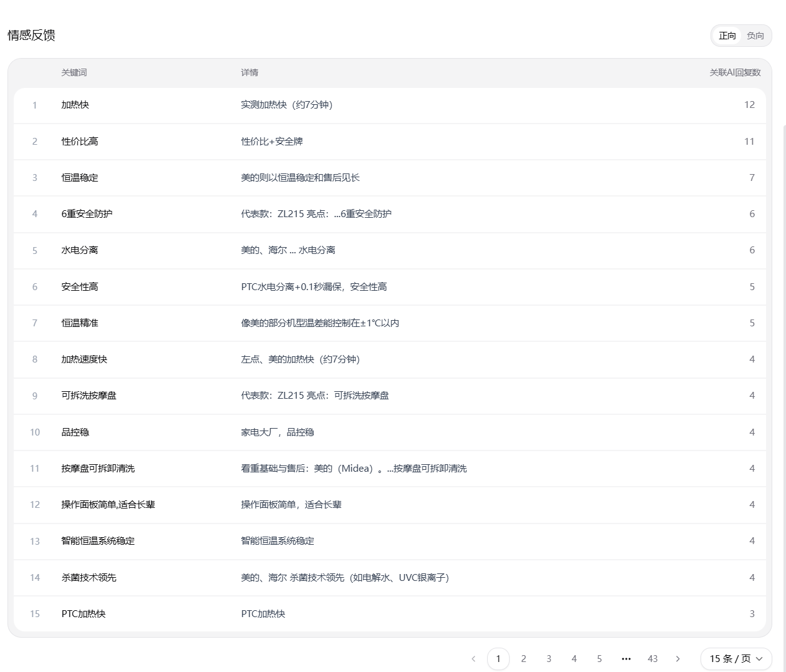The width and height of the screenshot is (786, 672).
Task: Click the 详情 column header
Action: 250,72
